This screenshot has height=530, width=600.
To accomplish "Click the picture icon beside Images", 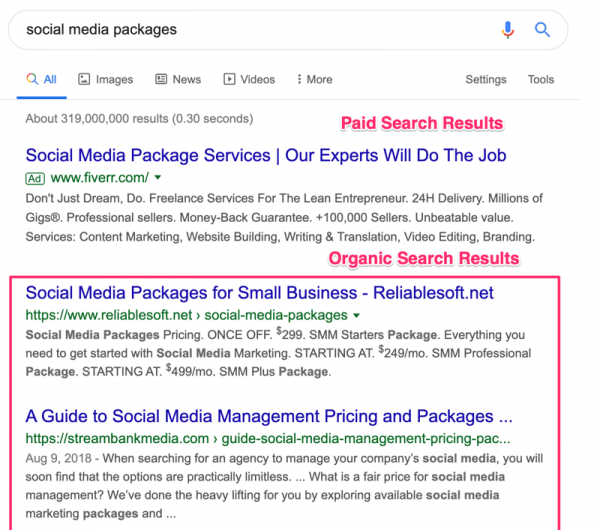I will (84, 79).
